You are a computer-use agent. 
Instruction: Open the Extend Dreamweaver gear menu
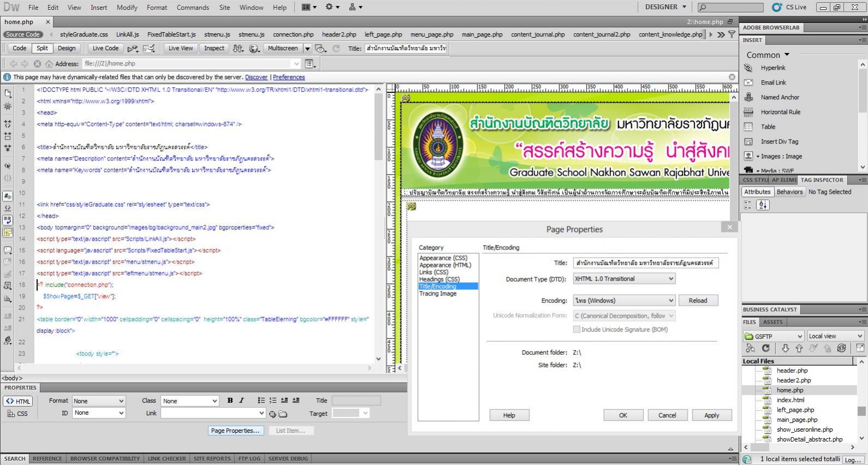(x=332, y=7)
